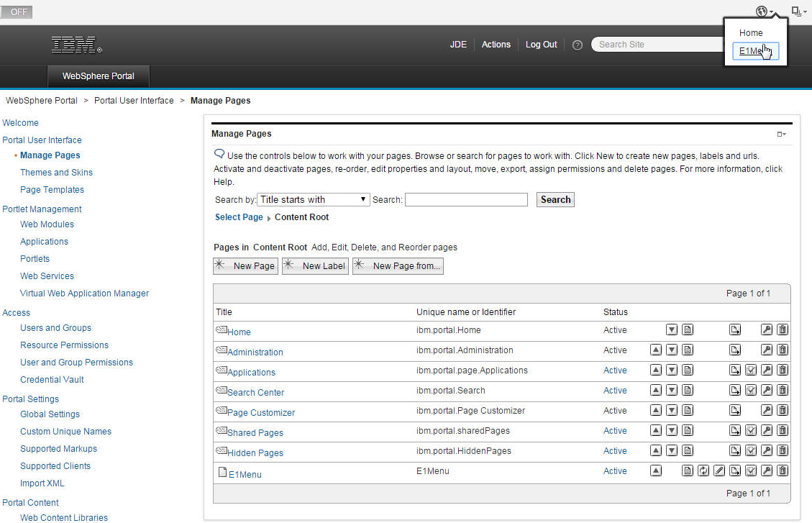Image resolution: width=812 pixels, height=523 pixels.
Task: Click the Active status link for Applications
Action: coord(615,370)
